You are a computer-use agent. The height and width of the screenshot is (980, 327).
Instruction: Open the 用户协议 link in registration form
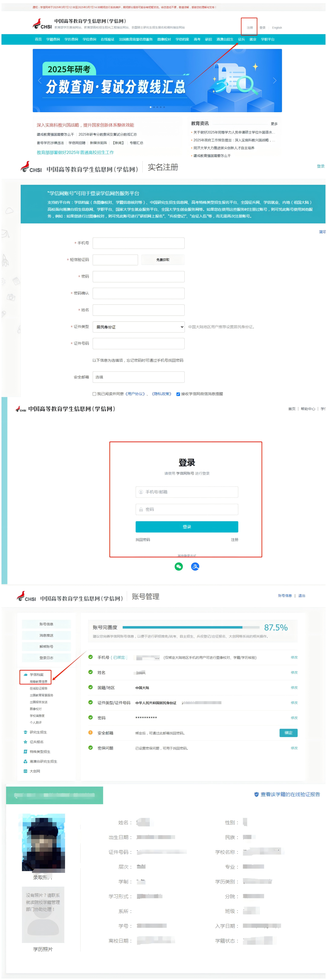point(135,394)
